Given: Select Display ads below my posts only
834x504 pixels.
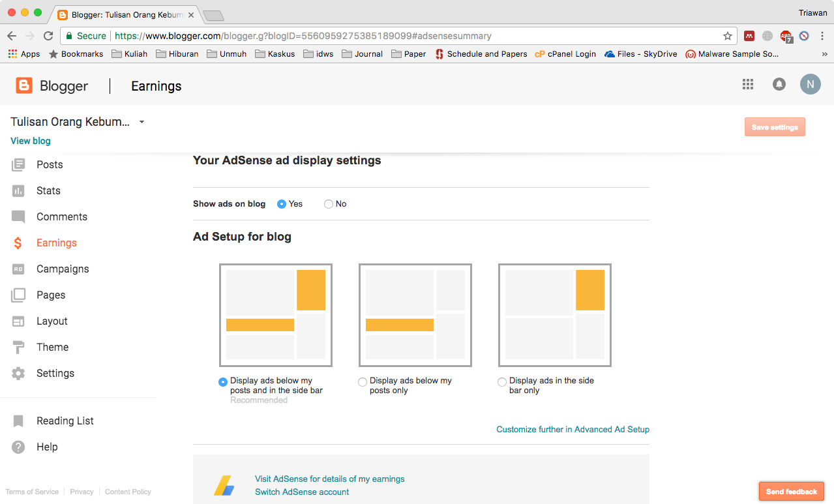Looking at the screenshot, I should coord(363,383).
